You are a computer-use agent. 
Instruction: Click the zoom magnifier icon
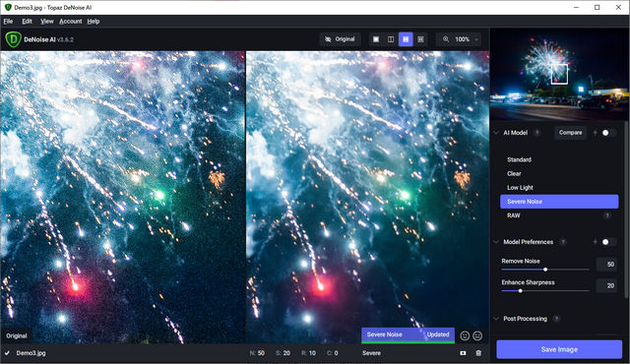click(446, 39)
